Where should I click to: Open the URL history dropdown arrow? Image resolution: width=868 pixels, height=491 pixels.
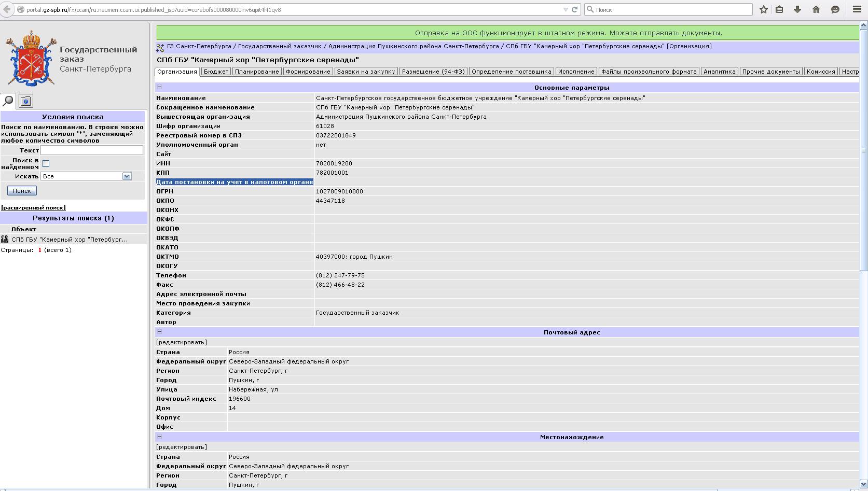(x=566, y=9)
